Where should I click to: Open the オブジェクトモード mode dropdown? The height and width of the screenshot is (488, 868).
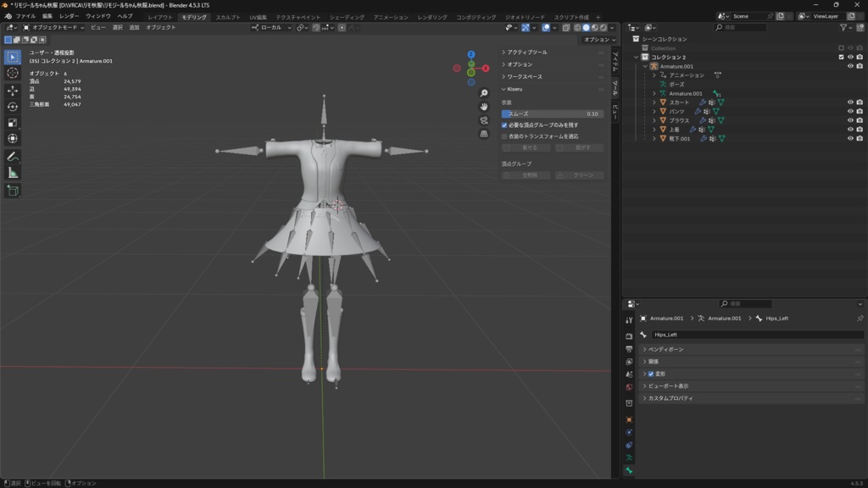click(54, 27)
